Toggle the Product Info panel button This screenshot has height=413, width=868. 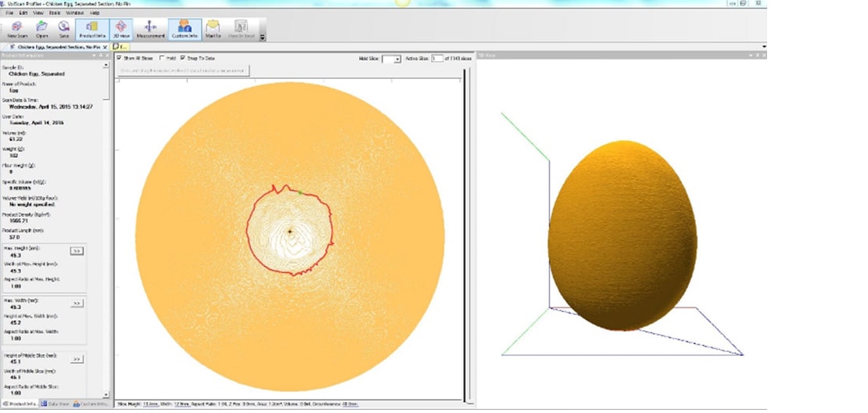point(92,29)
